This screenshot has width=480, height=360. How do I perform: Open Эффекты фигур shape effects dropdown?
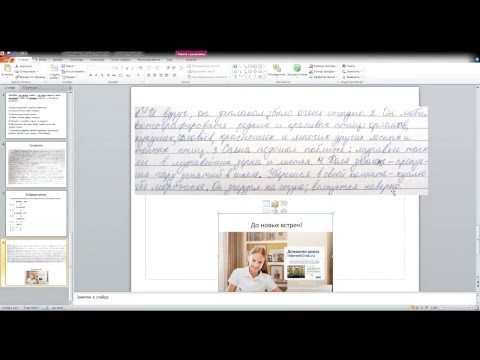[x=323, y=77]
